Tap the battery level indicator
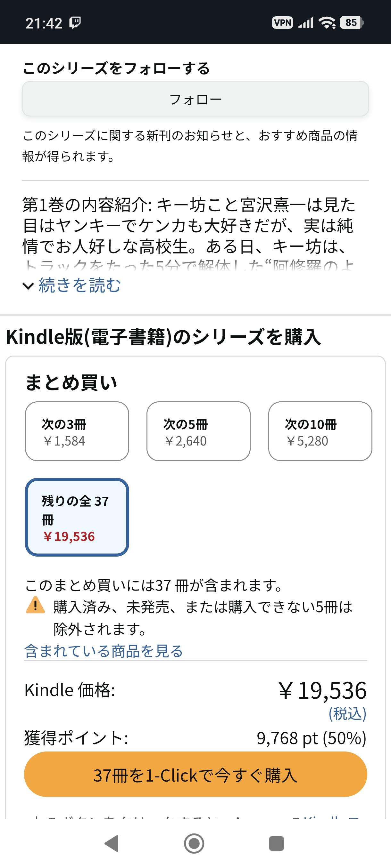This screenshot has height=868, width=391. click(351, 23)
